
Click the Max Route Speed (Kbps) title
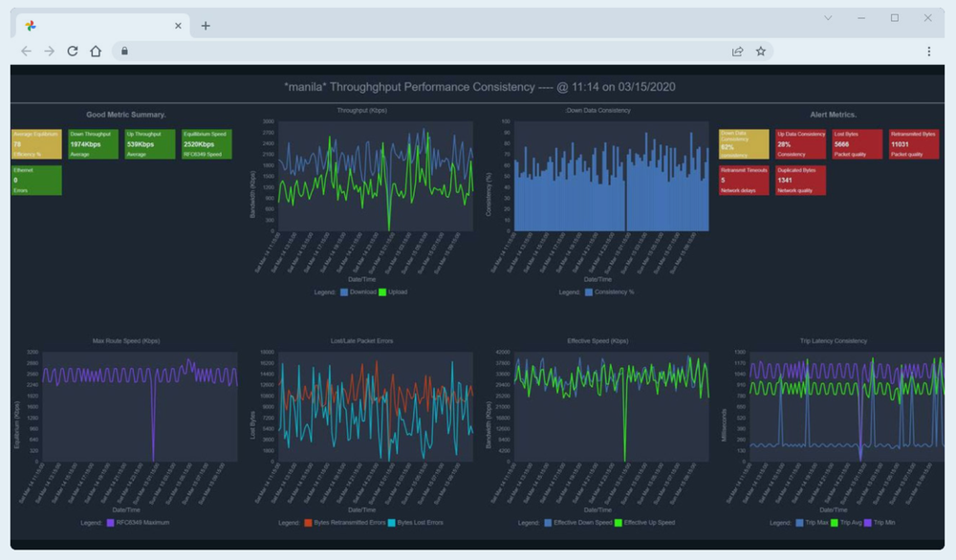coord(126,340)
